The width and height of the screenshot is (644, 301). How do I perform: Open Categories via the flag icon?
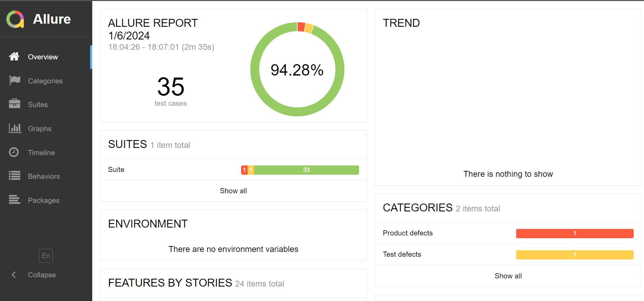pos(15,80)
